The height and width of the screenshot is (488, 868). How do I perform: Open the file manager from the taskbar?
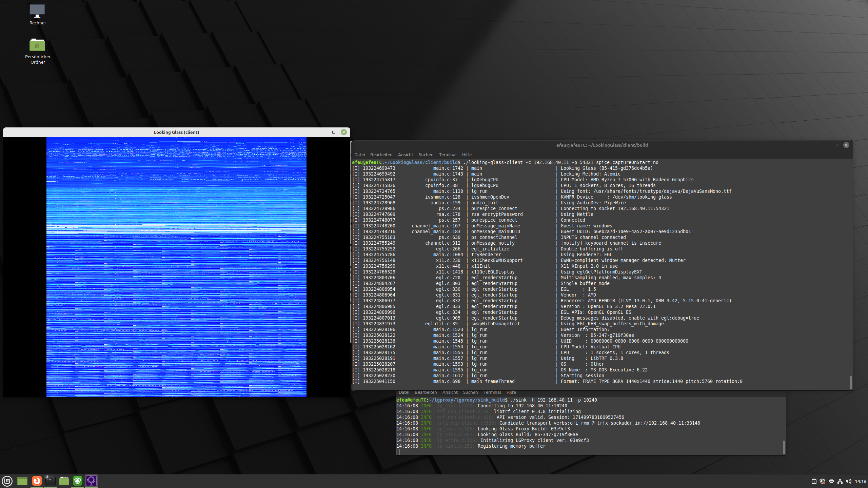[64, 481]
